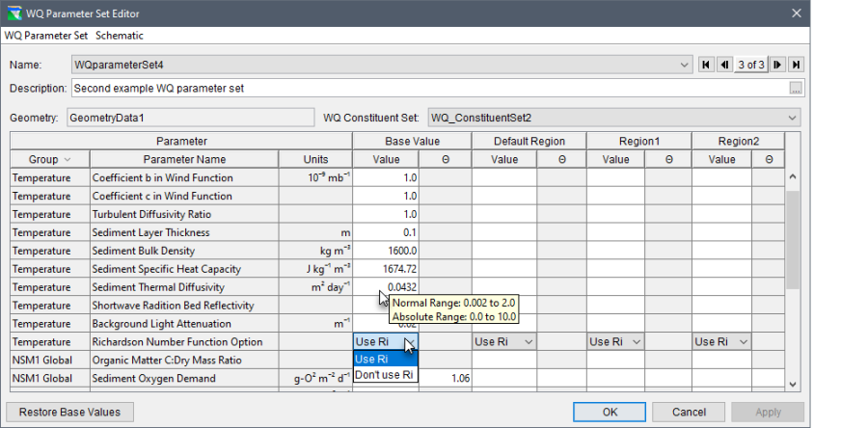Viewport: 868px width, 428px height.
Task: Click Parameter Name column header
Action: [184, 159]
